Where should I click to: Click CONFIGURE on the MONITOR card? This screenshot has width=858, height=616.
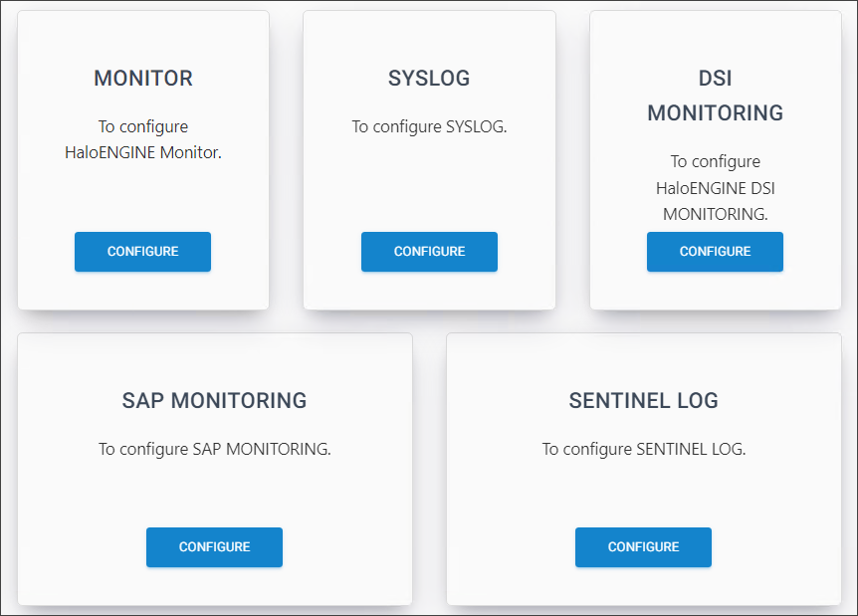tap(142, 252)
